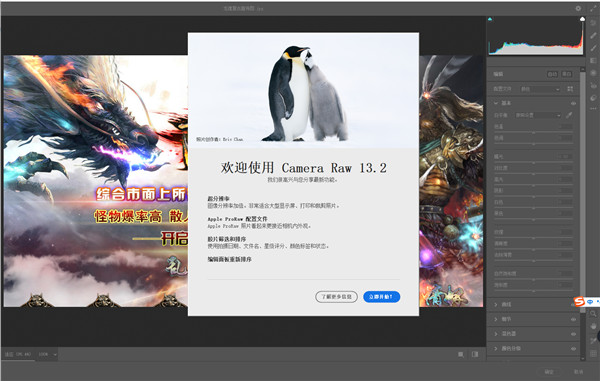Adjust the 曝光 exposure slider
Screen dimensions: 600x381
[534, 163]
